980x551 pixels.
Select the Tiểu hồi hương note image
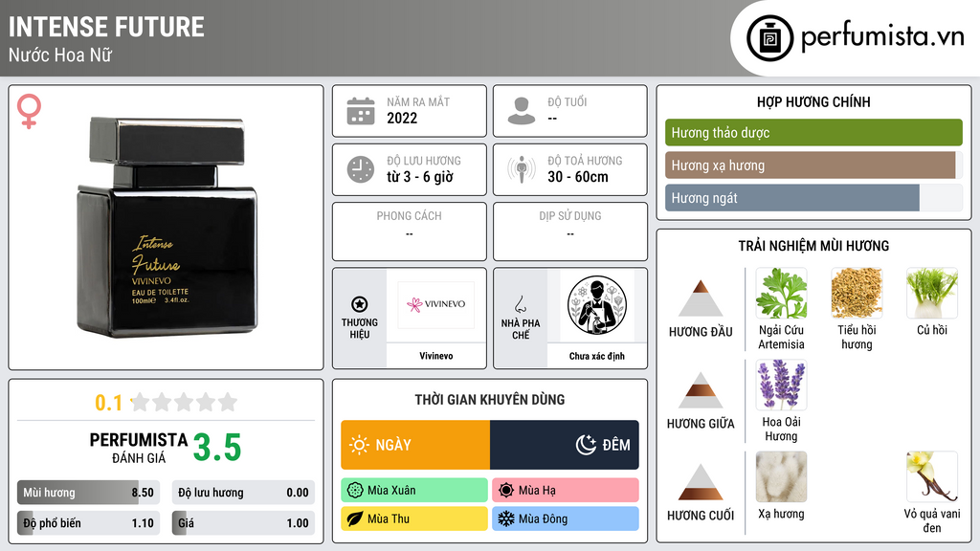tap(857, 293)
